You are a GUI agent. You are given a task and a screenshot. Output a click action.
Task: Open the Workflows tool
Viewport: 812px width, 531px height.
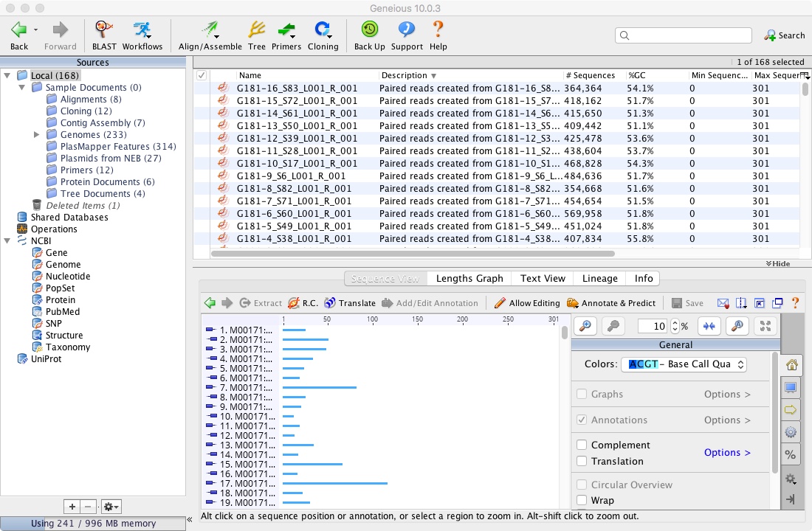(x=142, y=30)
